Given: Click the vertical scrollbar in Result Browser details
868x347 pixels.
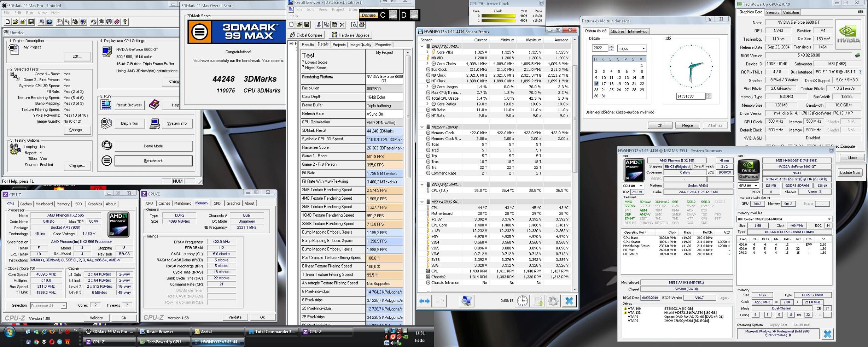Looking at the screenshot, I should click(408, 117).
